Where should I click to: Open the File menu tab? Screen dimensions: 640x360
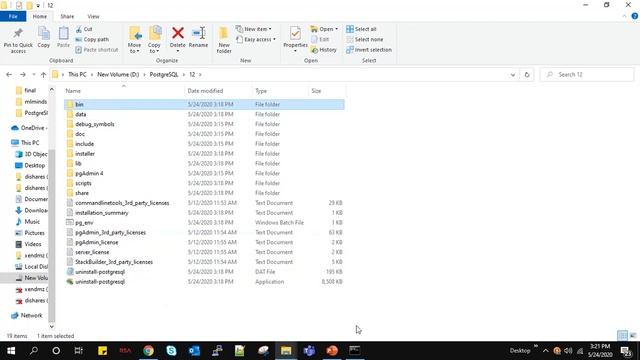[x=13, y=16]
